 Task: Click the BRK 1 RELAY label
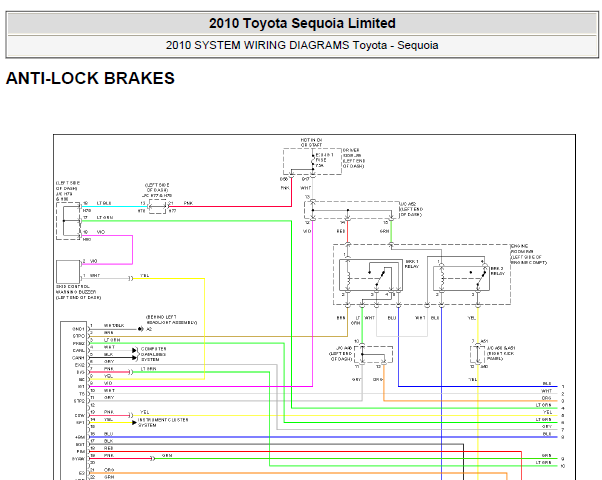tap(412, 264)
